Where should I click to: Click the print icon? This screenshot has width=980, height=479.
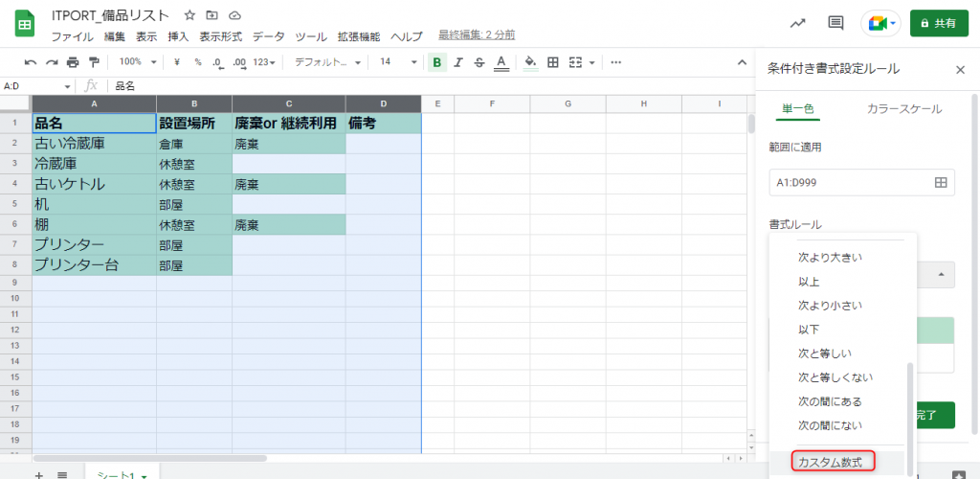[73, 62]
